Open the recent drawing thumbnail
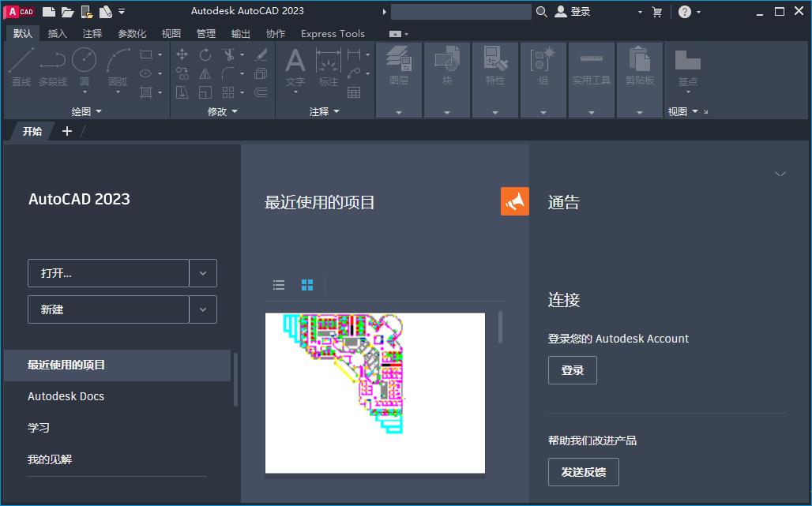The image size is (812, 506). [x=375, y=393]
